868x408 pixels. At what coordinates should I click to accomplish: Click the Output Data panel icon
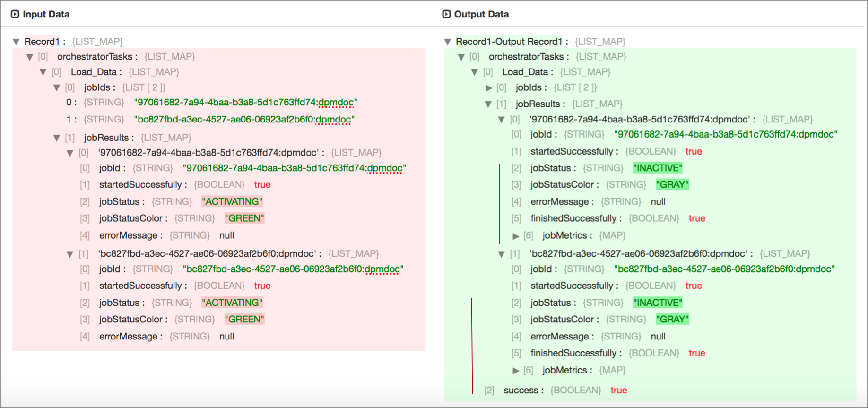446,14
